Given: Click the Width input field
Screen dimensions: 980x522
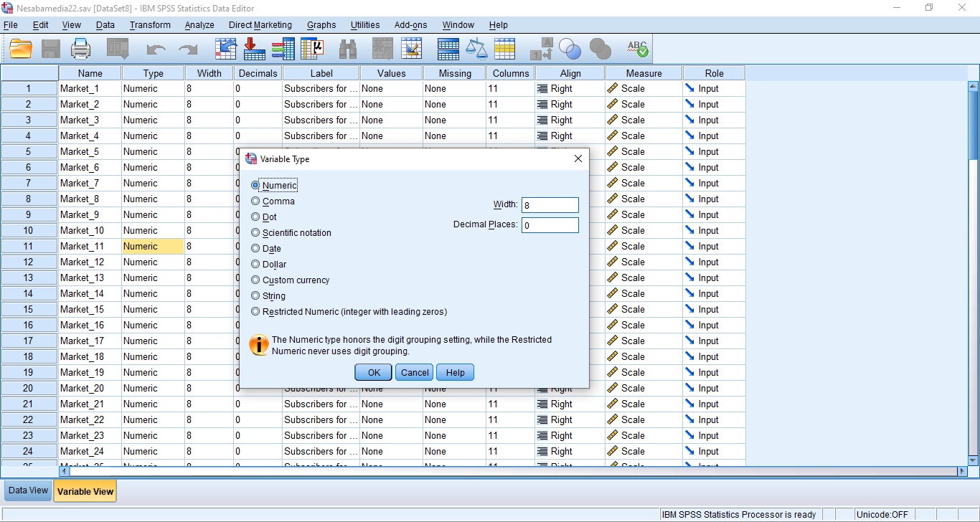Looking at the screenshot, I should (x=550, y=205).
